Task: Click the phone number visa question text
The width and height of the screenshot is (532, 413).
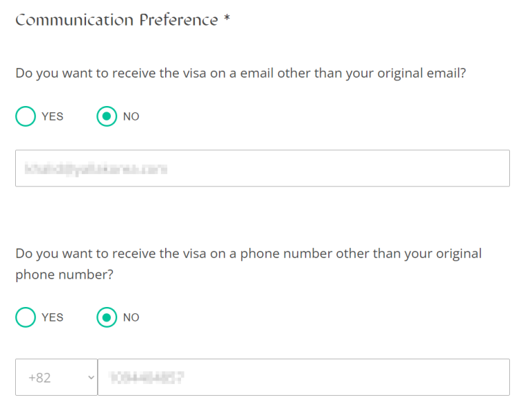Action: click(x=248, y=264)
